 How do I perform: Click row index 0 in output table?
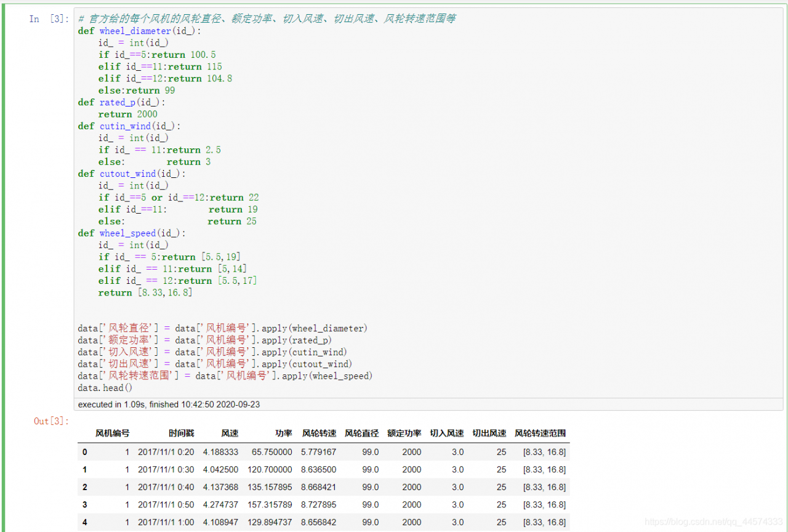pos(85,452)
